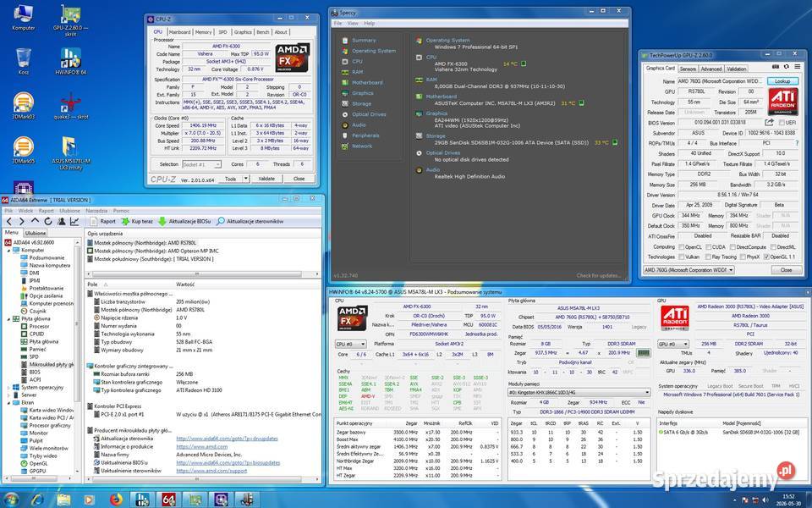Open AIDA64 graph chart icon
The image size is (812, 508).
tap(74, 221)
